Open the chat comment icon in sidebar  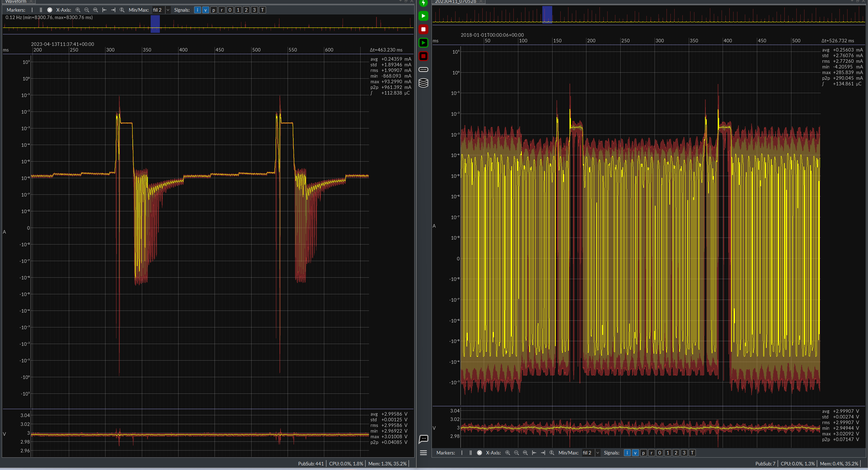423,439
